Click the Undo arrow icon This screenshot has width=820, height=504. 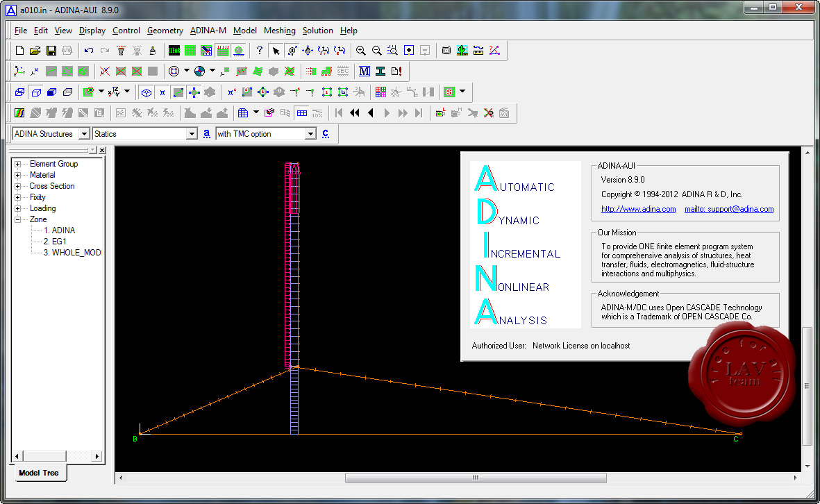coord(89,50)
